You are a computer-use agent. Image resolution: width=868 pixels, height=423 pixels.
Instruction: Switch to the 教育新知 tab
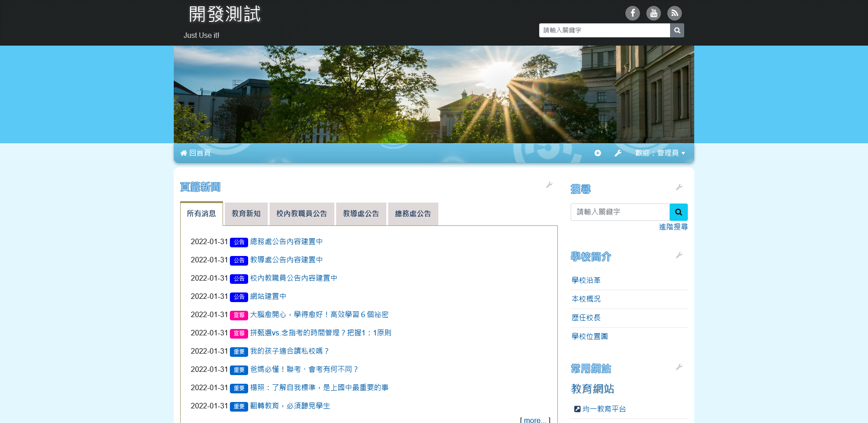click(246, 214)
